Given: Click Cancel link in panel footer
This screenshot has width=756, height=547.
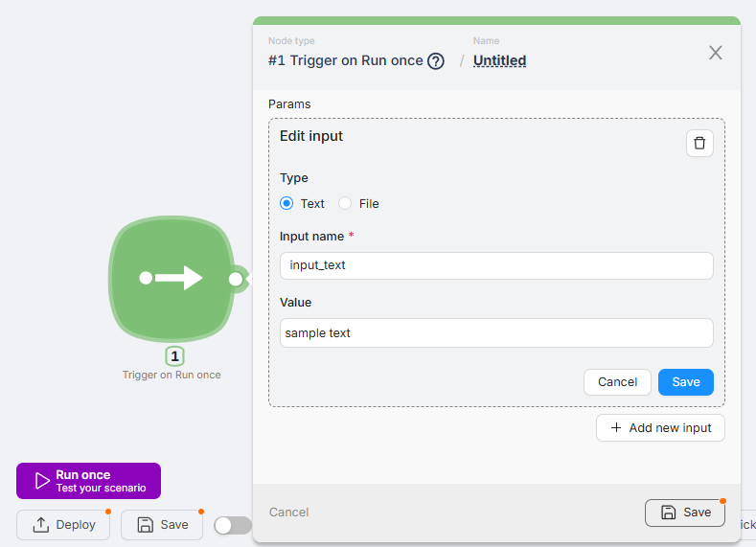Looking at the screenshot, I should click(x=288, y=513).
